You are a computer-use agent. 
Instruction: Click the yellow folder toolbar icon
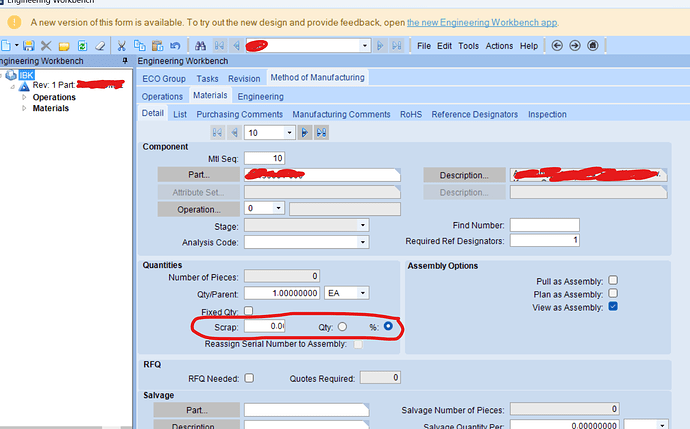pos(64,46)
